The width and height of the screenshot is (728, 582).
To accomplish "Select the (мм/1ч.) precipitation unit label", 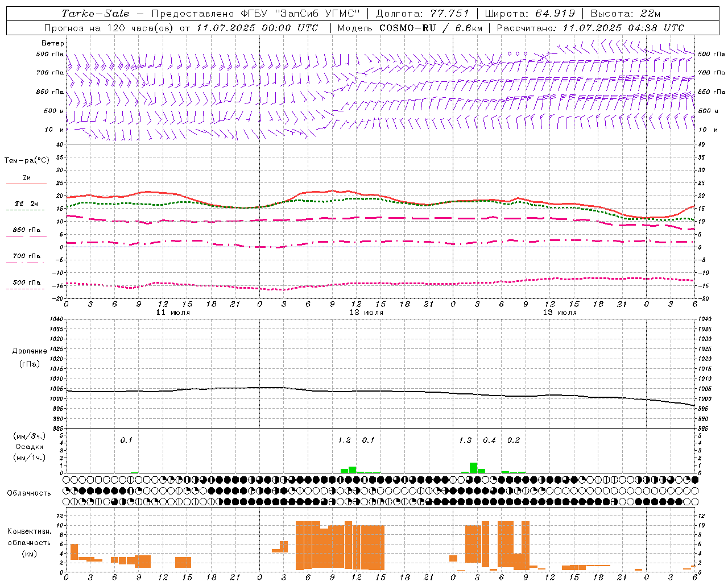I will click(30, 458).
